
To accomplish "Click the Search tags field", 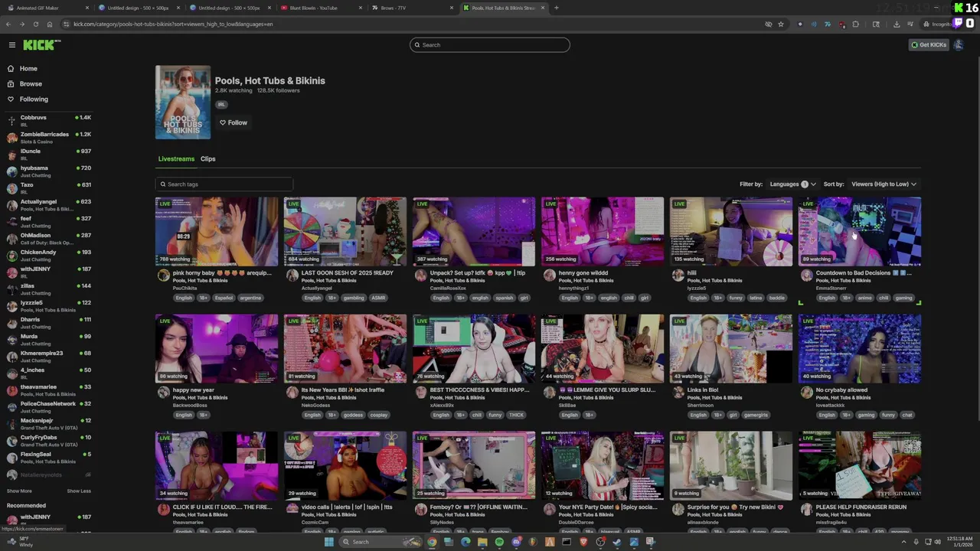I will (x=224, y=184).
